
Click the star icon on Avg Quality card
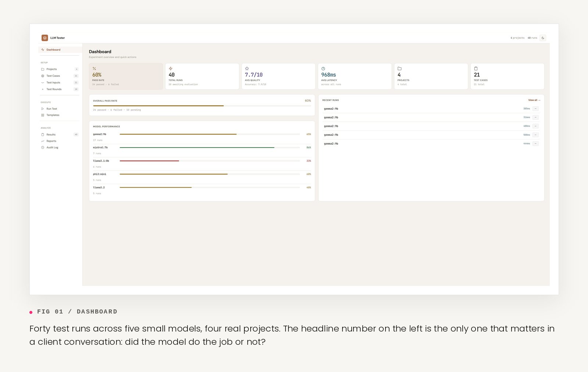pyautogui.click(x=247, y=68)
